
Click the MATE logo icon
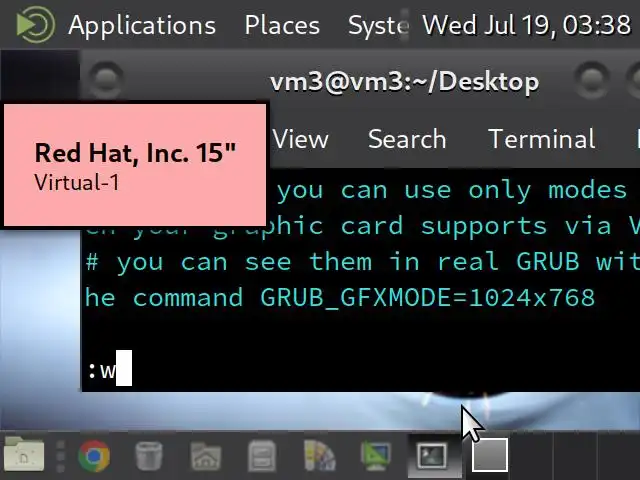35,24
